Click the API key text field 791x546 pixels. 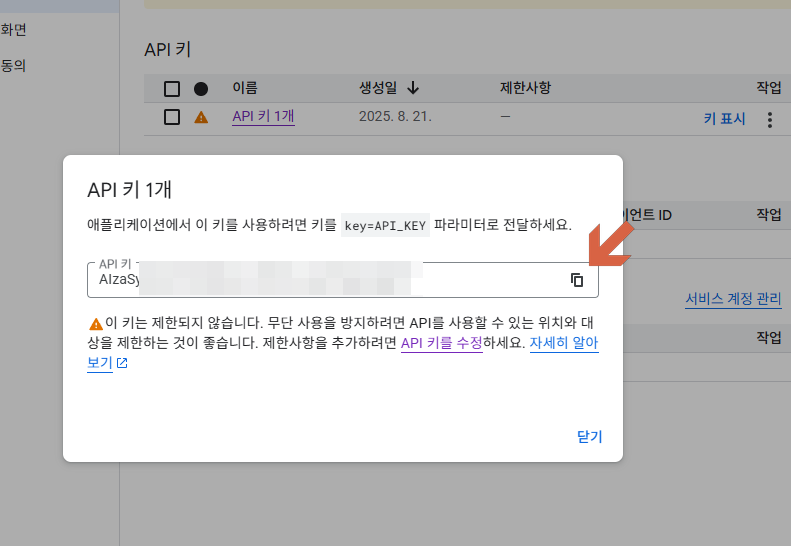pyautogui.click(x=343, y=280)
